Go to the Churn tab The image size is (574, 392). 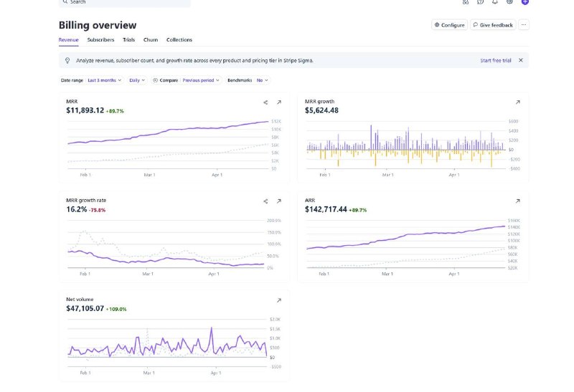(151, 40)
